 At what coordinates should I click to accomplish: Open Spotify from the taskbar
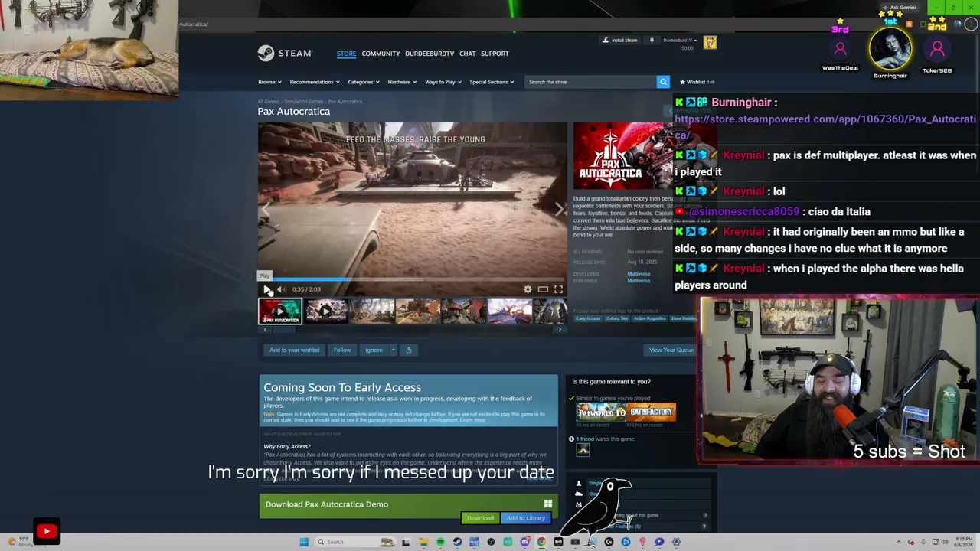(x=440, y=542)
